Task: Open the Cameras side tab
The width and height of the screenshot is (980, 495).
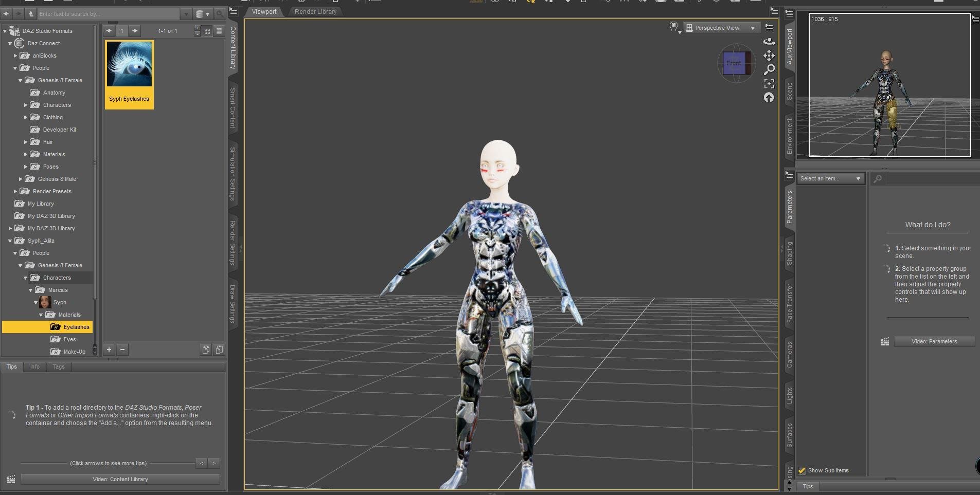Action: pos(790,355)
